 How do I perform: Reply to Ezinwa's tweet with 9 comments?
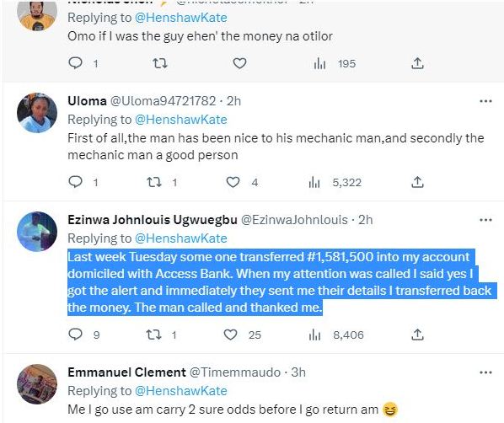pos(75,335)
